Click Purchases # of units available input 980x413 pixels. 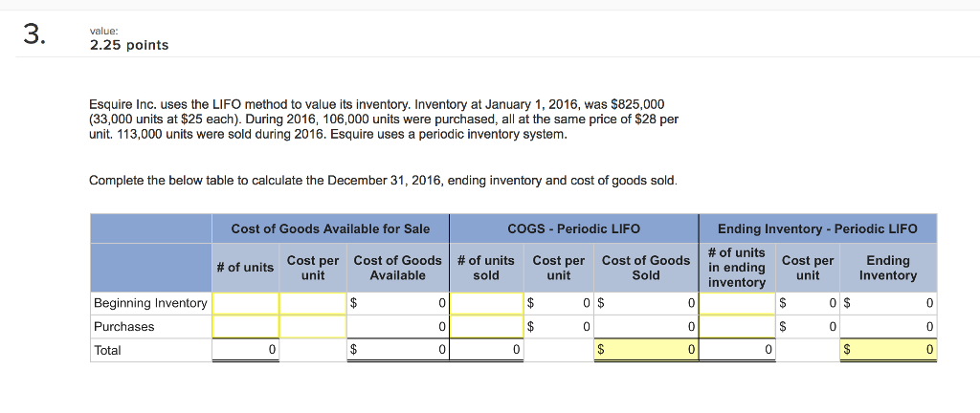(x=246, y=326)
